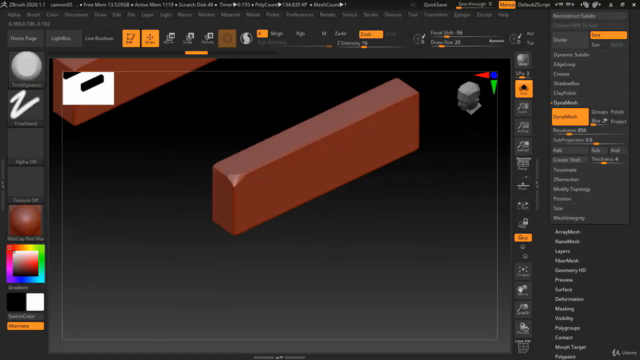This screenshot has height=360, width=640.
Task: Switch to the Rotate transform icon in top shelf
Action: tap(208, 38)
